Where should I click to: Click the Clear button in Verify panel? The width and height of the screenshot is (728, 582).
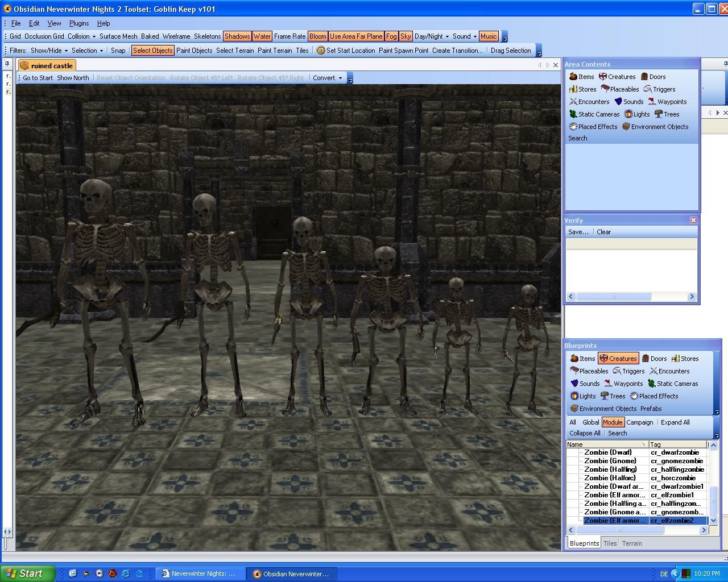tap(603, 232)
